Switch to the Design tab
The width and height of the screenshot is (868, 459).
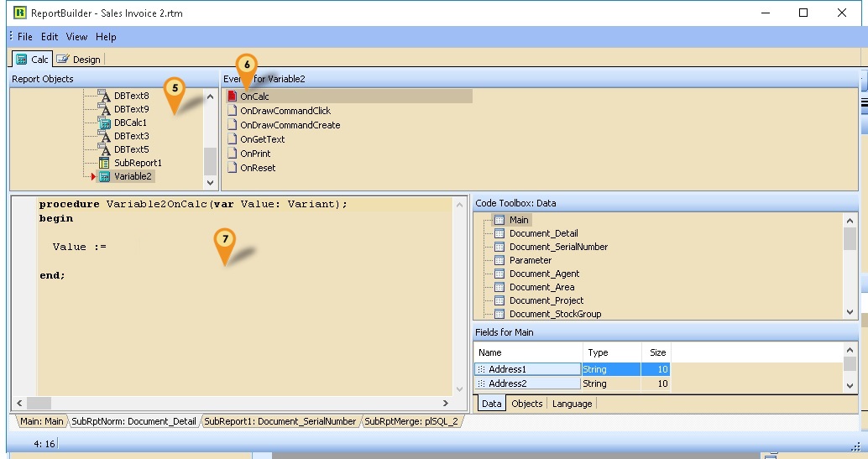(80, 60)
